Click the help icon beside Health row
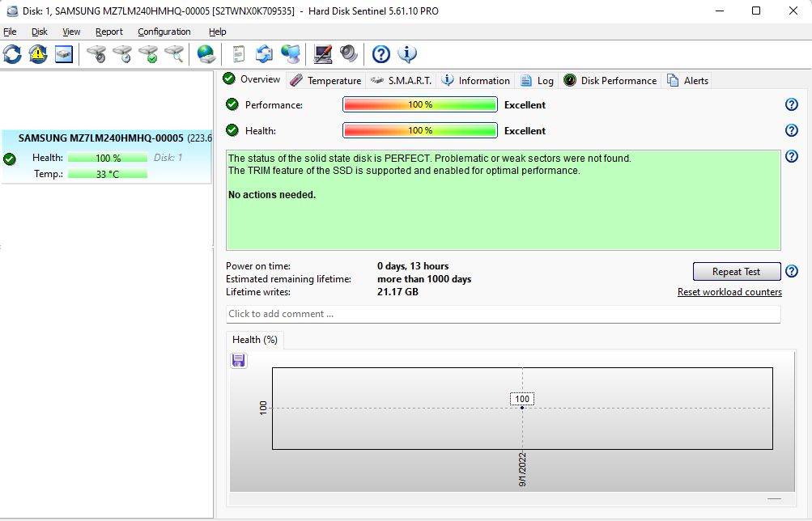Viewport: 812px width, 521px height. coord(791,130)
